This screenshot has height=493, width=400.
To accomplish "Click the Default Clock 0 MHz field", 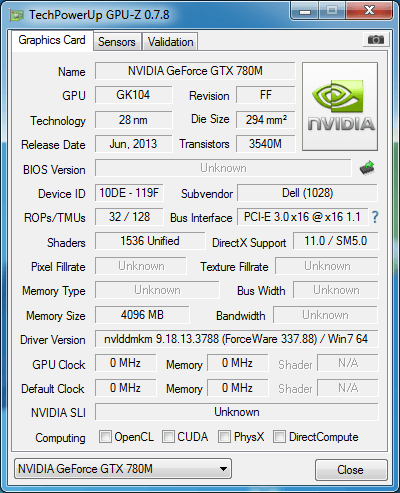I will pos(126,388).
